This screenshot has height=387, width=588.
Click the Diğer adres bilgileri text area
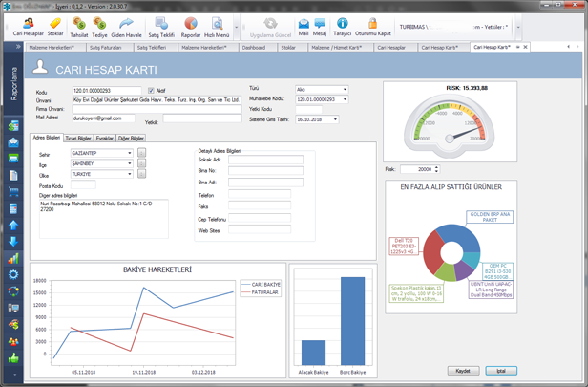104,219
